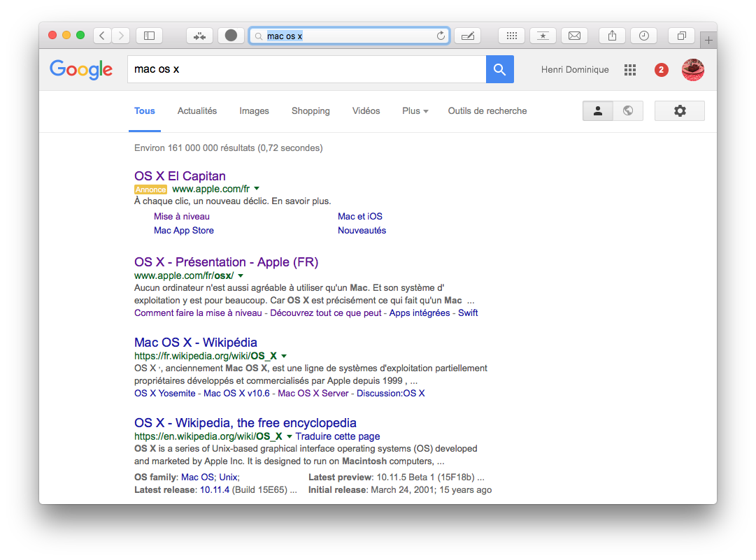Image resolution: width=756 pixels, height=560 pixels.
Task: Show all tabs with the tab overview icon
Action: pyautogui.click(x=681, y=35)
